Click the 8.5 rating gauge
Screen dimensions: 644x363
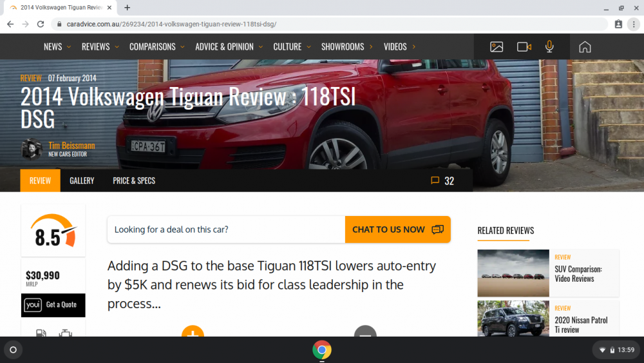(53, 231)
